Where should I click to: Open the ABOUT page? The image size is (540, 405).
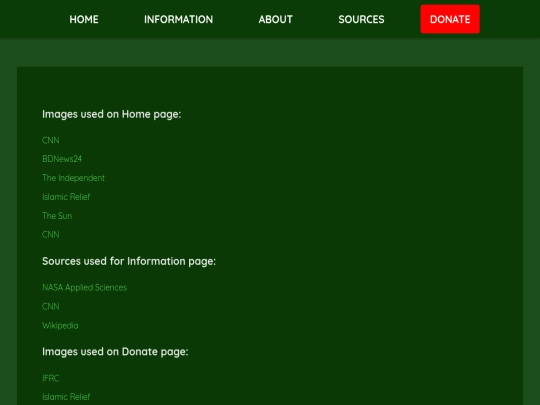pos(276,19)
